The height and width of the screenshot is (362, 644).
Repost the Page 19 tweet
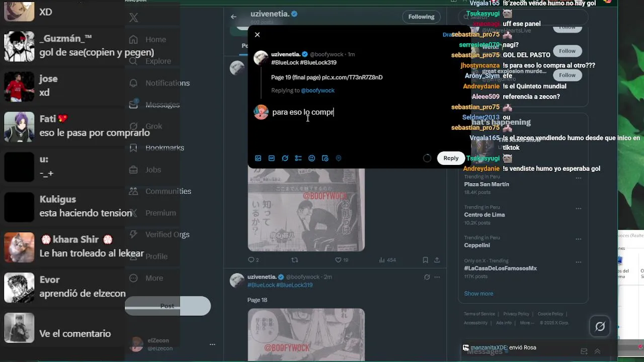coord(295,260)
